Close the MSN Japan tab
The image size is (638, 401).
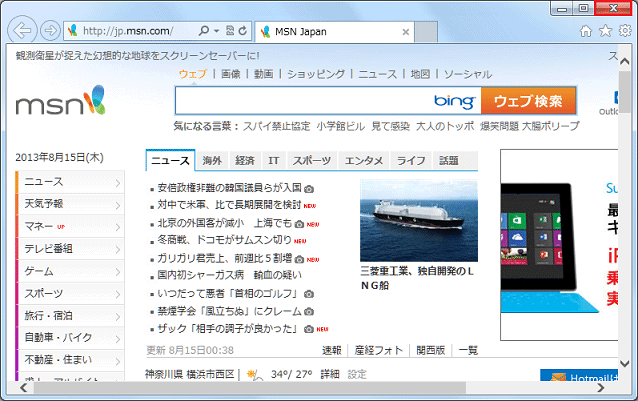coord(405,32)
